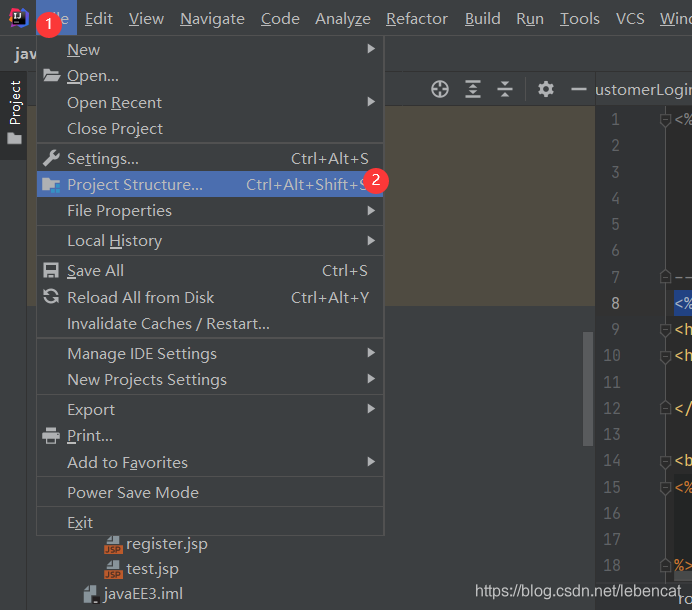Viewport: 692px width, 610px height.
Task: Open the Tools menu
Action: [x=580, y=19]
